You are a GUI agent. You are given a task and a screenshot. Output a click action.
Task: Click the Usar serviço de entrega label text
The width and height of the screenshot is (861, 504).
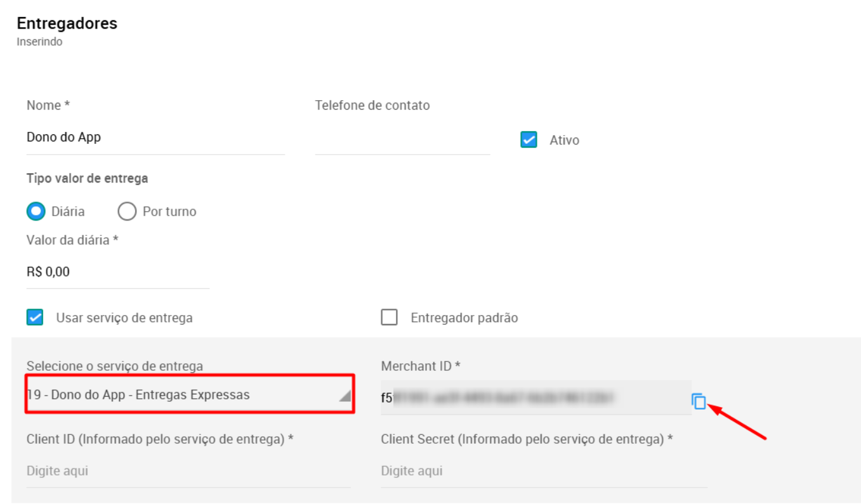coord(124,318)
